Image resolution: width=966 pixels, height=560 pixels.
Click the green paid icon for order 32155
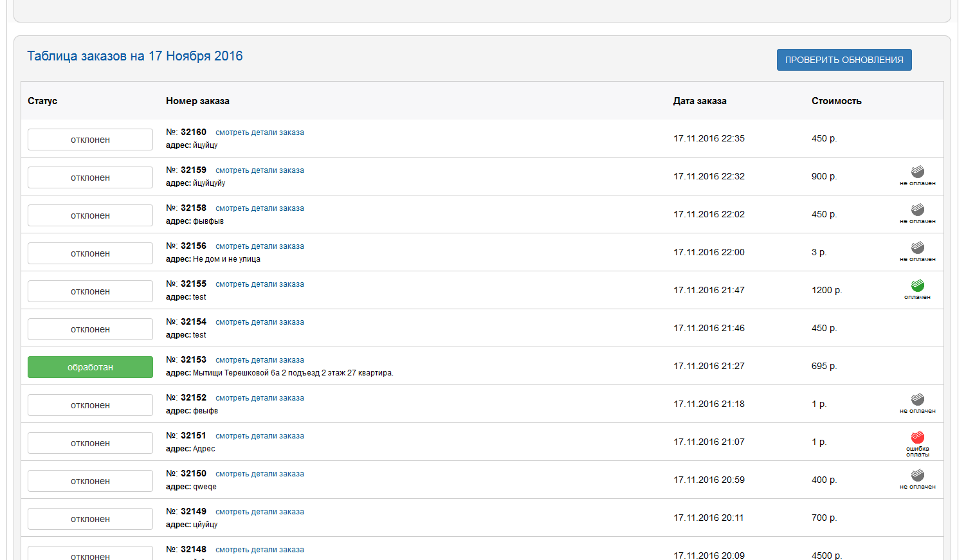[x=918, y=285]
